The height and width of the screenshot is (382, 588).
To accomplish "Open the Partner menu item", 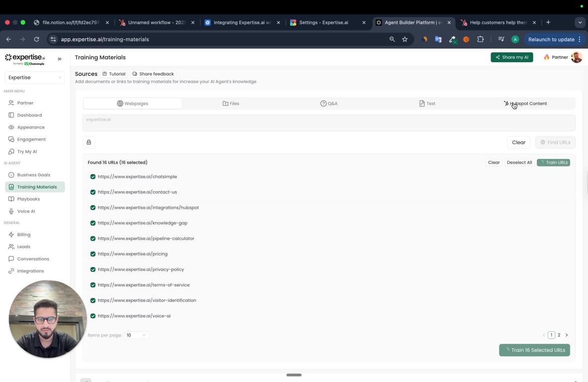I will click(x=25, y=103).
